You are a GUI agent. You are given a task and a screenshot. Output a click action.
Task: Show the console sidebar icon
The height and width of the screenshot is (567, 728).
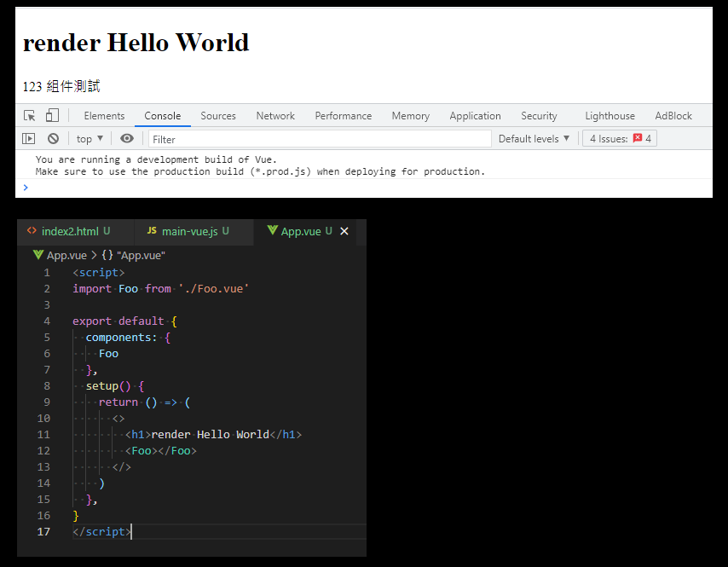(29, 138)
